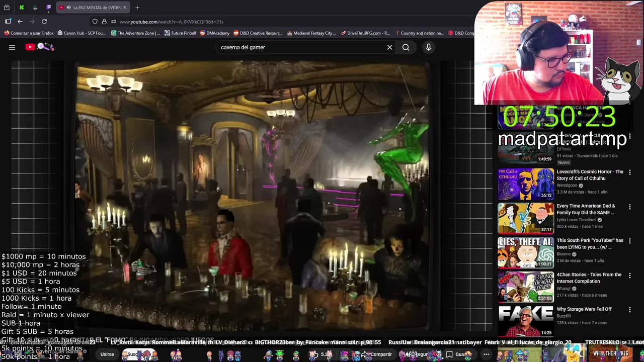
Task: Open the LIES, THEFT, AI thumbnail
Action: coord(526,253)
